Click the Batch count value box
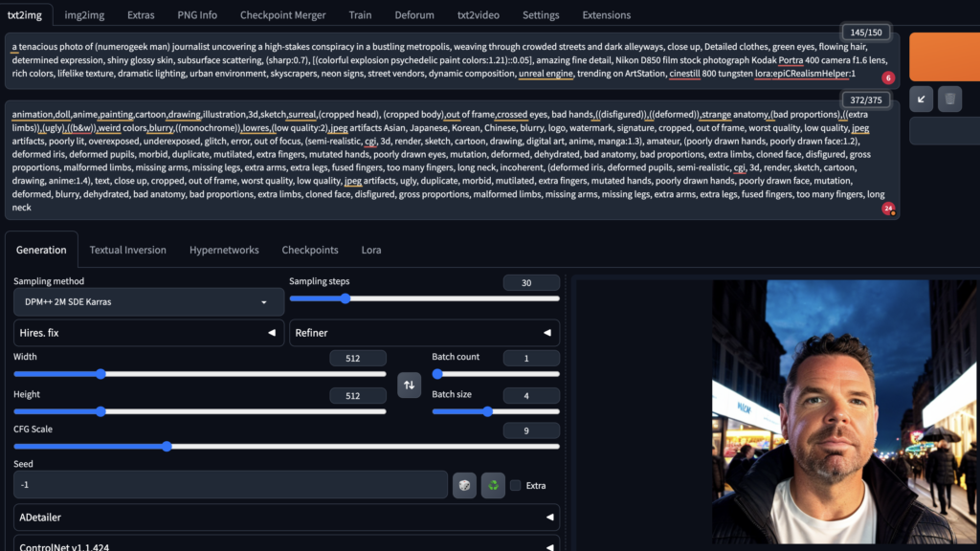 [531, 359]
